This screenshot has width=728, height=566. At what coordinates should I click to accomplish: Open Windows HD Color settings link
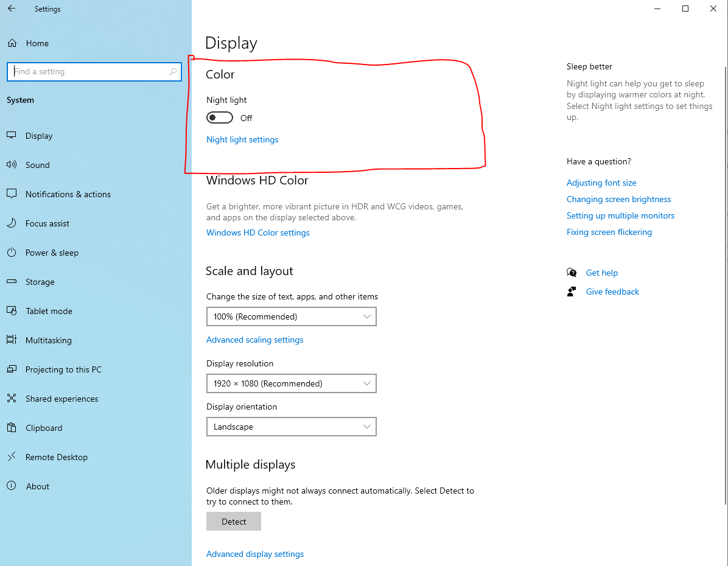tap(257, 232)
